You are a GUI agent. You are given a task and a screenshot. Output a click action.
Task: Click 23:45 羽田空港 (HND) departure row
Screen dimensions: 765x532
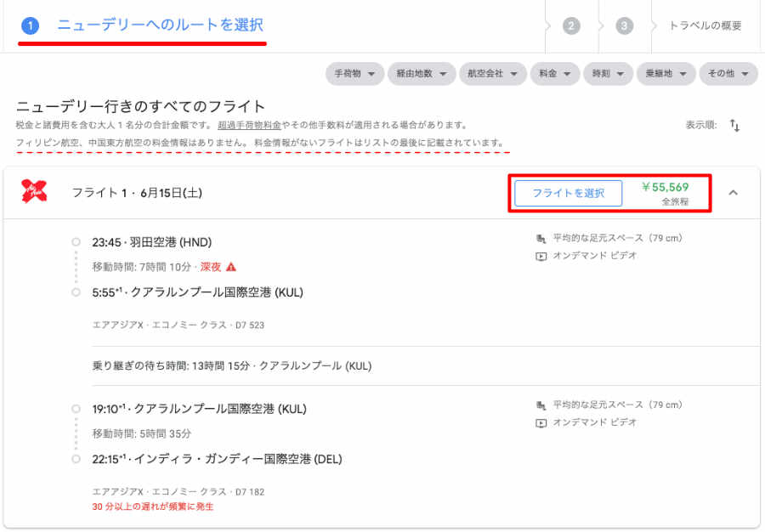pos(152,242)
